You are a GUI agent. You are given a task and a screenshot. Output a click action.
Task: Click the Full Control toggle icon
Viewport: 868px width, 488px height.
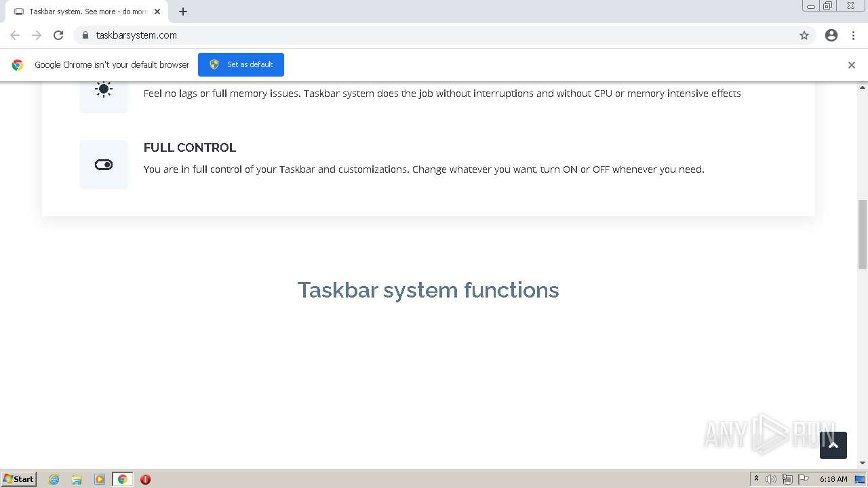click(104, 165)
